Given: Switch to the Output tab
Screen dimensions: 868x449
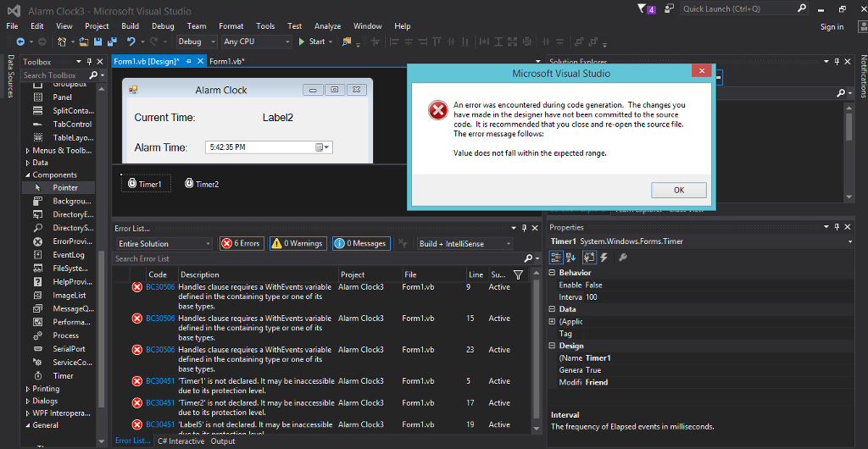Looking at the screenshot, I should pos(223,441).
